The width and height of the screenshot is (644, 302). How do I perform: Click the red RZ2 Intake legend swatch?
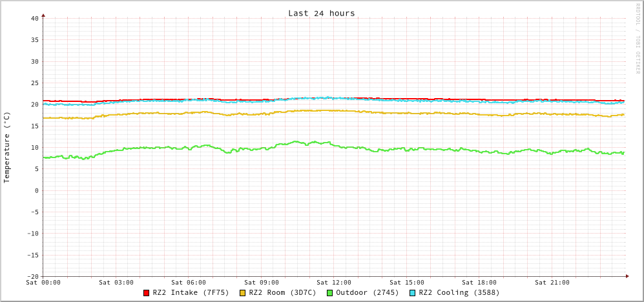click(x=147, y=293)
